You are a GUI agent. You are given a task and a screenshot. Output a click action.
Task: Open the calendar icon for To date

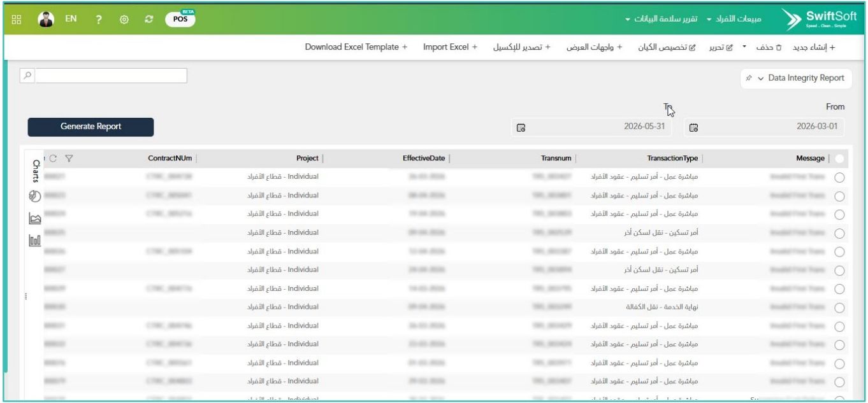pos(521,127)
